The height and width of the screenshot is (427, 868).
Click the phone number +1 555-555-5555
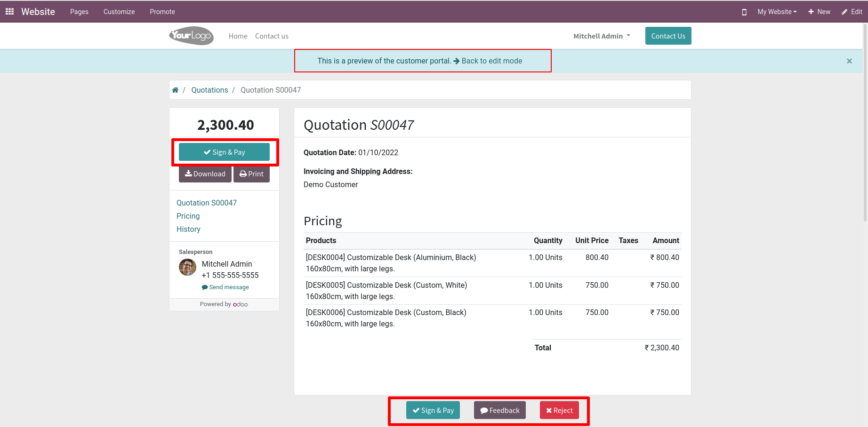pyautogui.click(x=230, y=275)
